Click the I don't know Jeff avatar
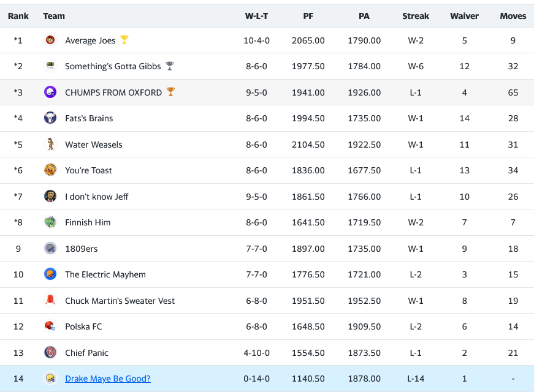Image resolution: width=534 pixels, height=392 pixels. 50,197
